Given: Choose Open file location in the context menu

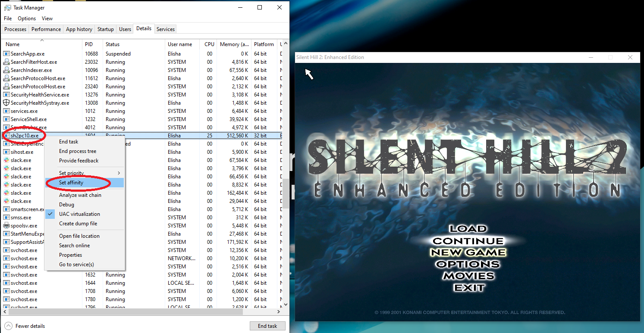Looking at the screenshot, I should pos(85,236).
